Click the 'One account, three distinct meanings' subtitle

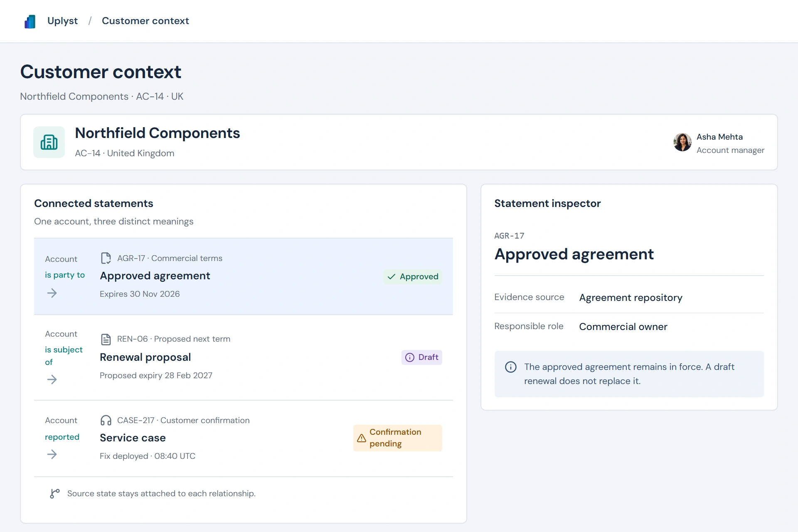point(114,222)
